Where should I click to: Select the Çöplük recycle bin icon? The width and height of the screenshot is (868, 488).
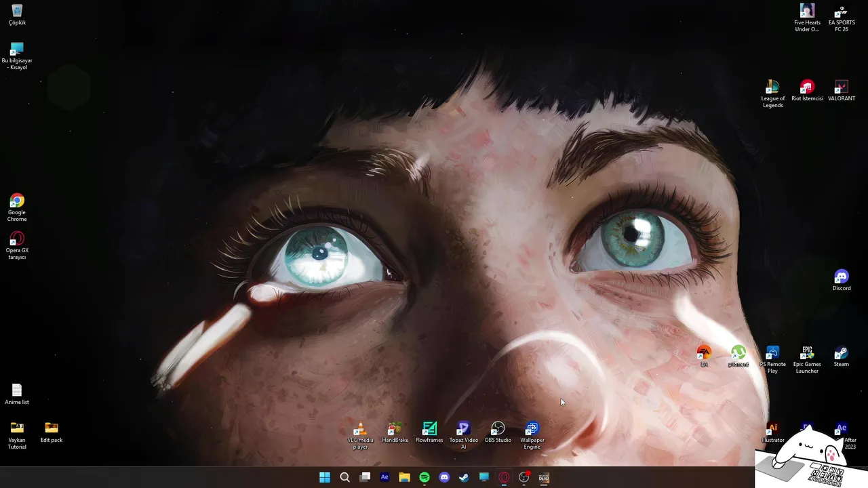17,15
